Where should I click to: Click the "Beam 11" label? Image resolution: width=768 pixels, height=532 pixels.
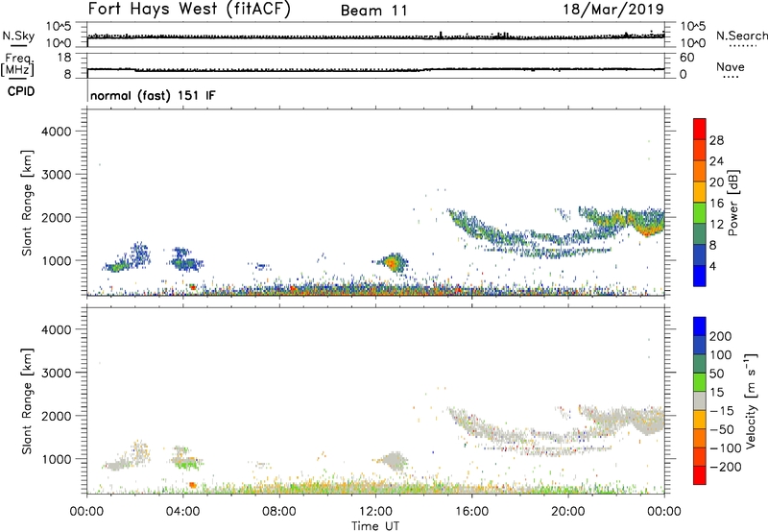pyautogui.click(x=374, y=11)
